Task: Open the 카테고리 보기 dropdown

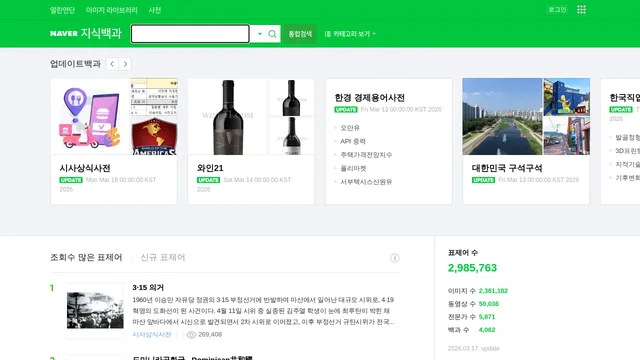Action: pyautogui.click(x=350, y=34)
